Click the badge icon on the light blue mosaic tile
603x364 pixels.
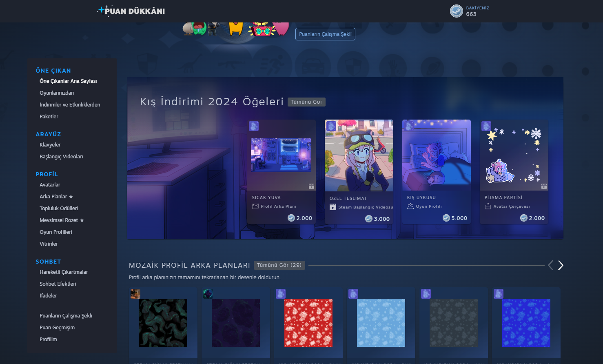[x=353, y=294]
